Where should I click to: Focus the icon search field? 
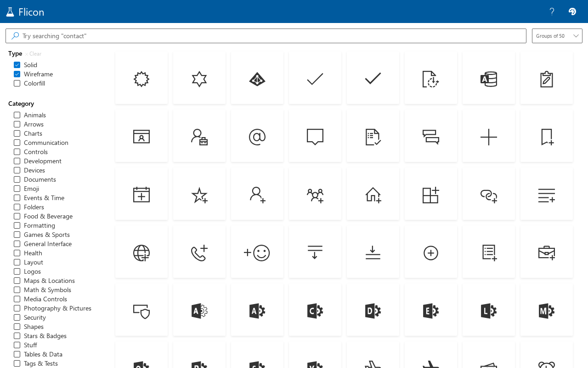(266, 36)
